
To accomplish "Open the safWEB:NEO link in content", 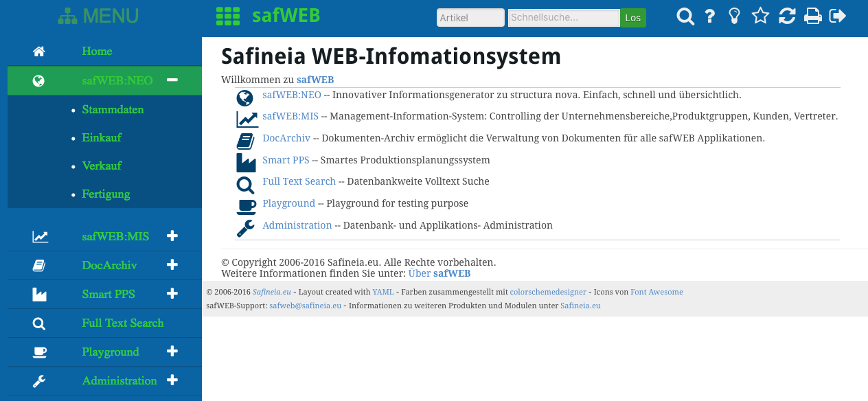I will [x=292, y=95].
